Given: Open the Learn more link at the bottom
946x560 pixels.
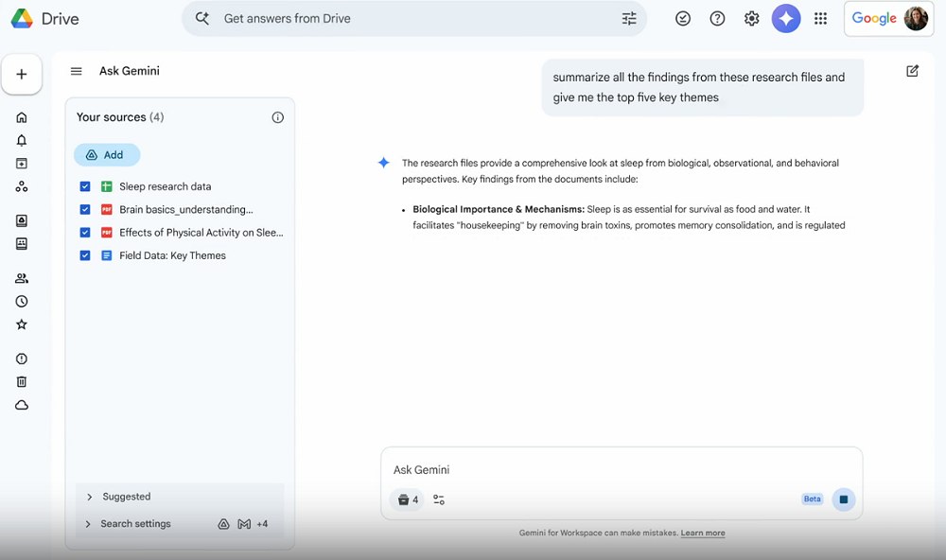Looking at the screenshot, I should (703, 533).
